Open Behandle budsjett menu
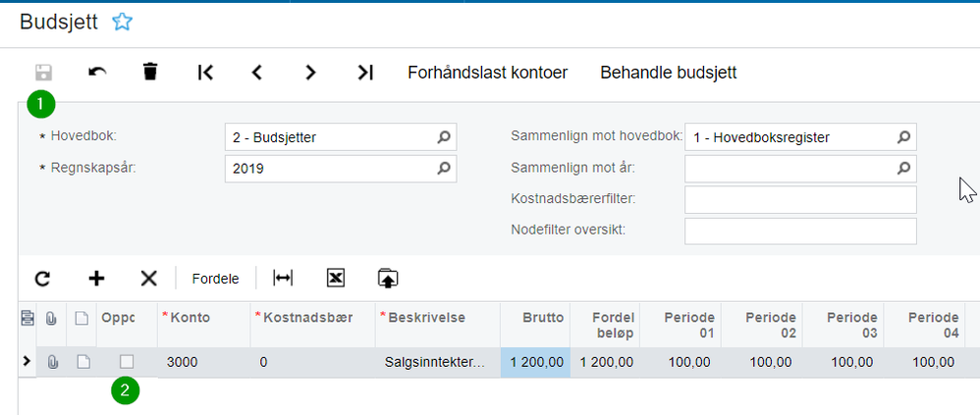This screenshot has width=980, height=415. 669,73
